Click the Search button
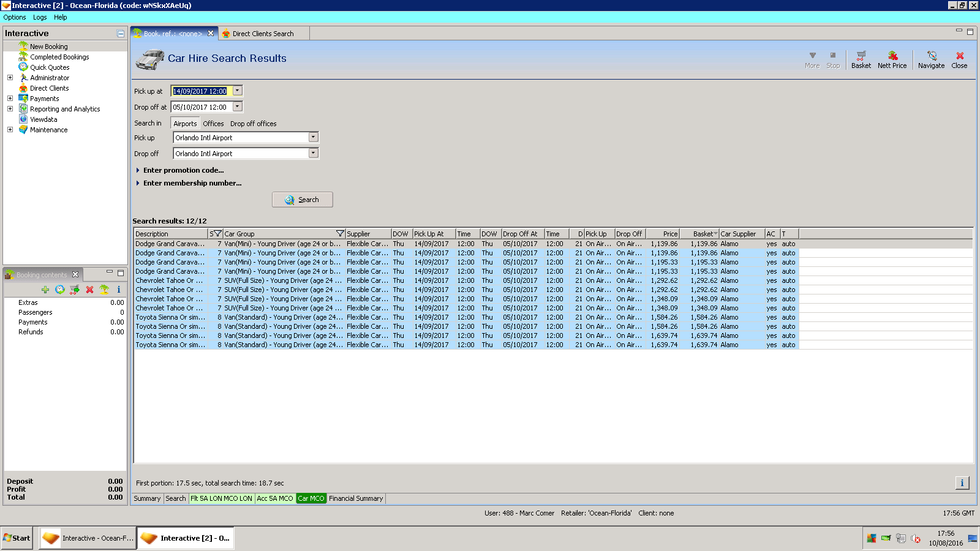 303,200
